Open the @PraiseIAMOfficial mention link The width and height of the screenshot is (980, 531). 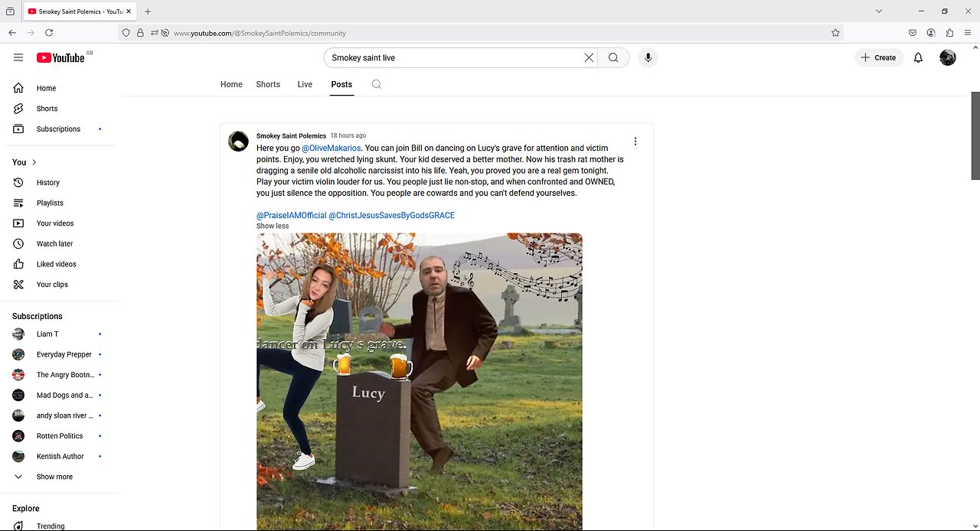(x=292, y=216)
